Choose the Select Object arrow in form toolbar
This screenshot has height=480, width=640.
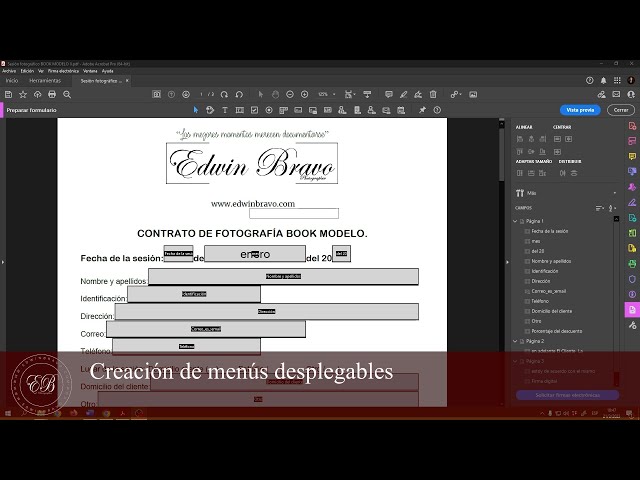coord(196,110)
